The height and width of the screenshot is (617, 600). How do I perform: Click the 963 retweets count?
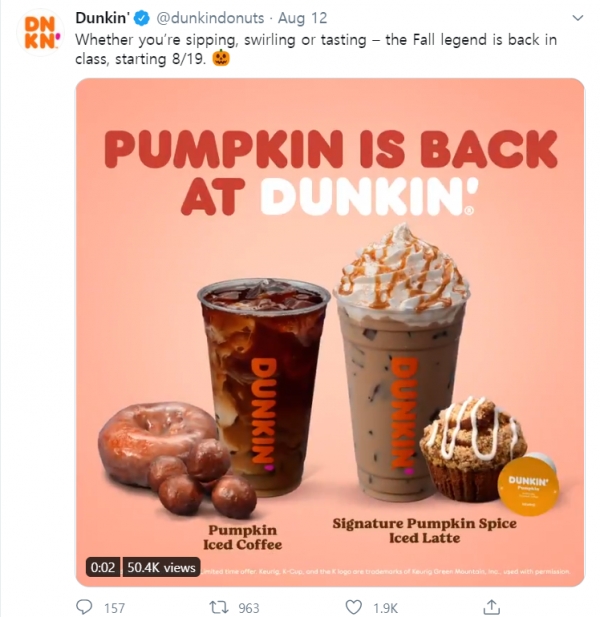[x=249, y=608]
